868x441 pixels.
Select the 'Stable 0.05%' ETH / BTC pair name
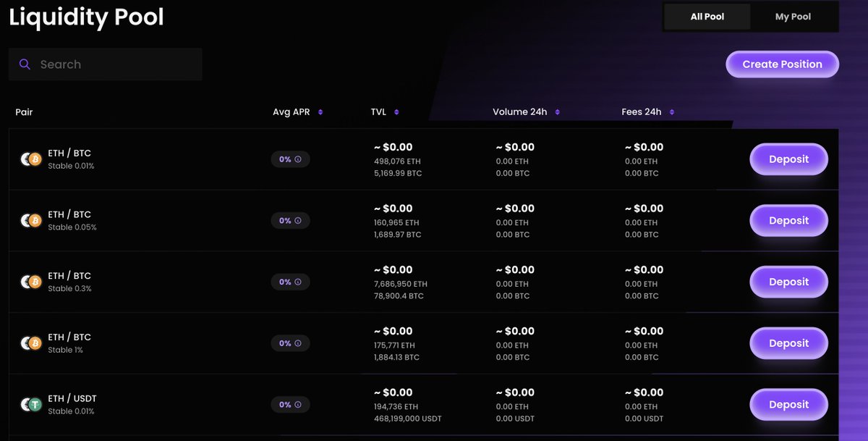pos(69,215)
